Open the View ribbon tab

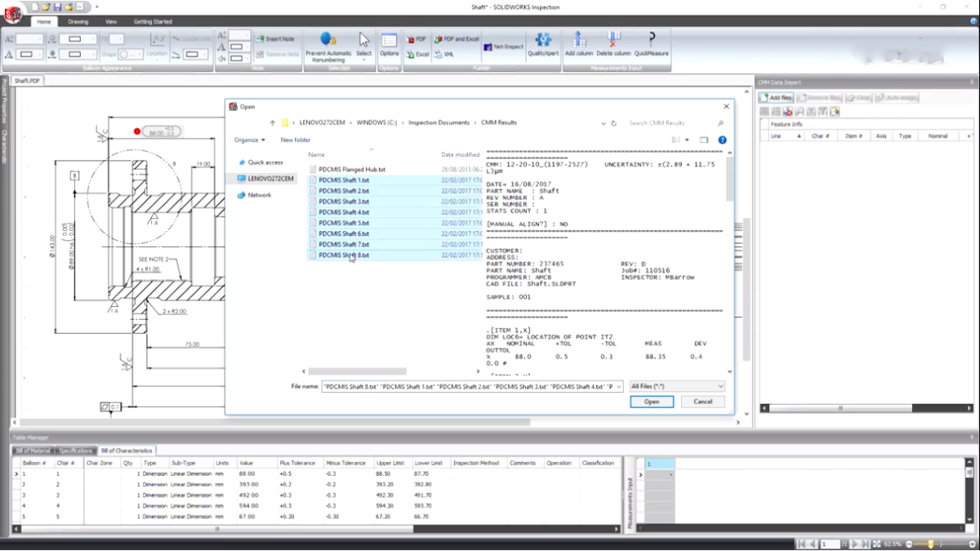point(111,21)
